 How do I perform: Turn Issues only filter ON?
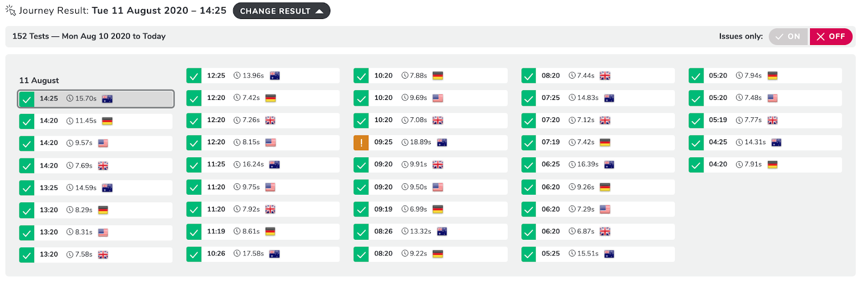(x=788, y=36)
